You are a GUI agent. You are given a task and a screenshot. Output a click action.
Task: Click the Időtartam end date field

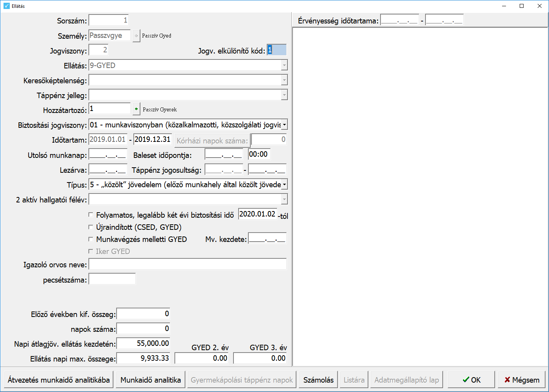pos(152,140)
